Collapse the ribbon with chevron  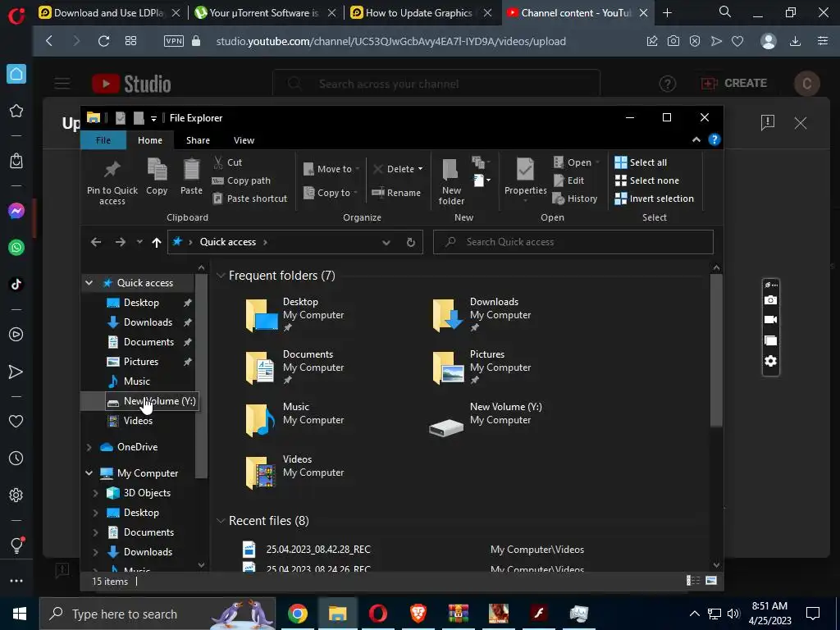click(696, 139)
